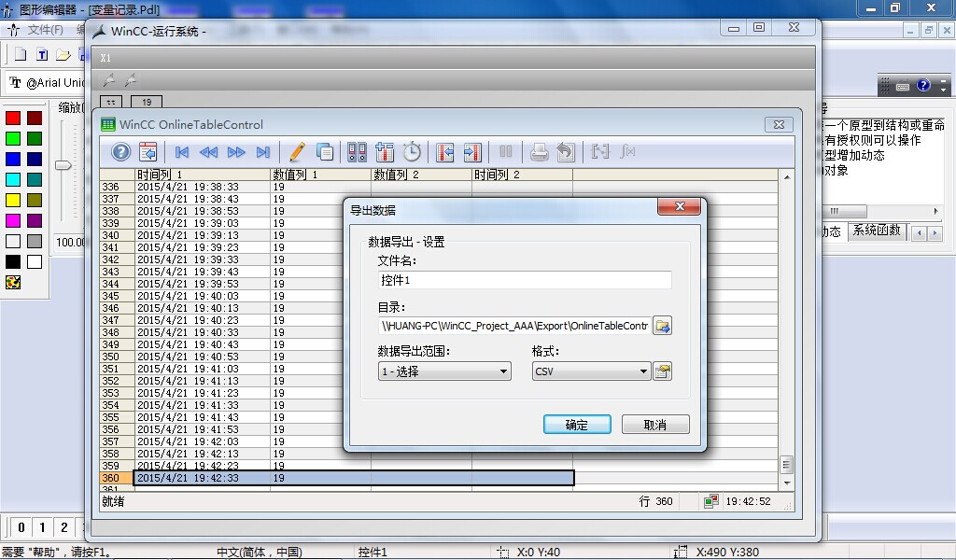Open the table configuration dialog icon
Image resolution: width=956 pixels, height=560 pixels.
tap(148, 151)
